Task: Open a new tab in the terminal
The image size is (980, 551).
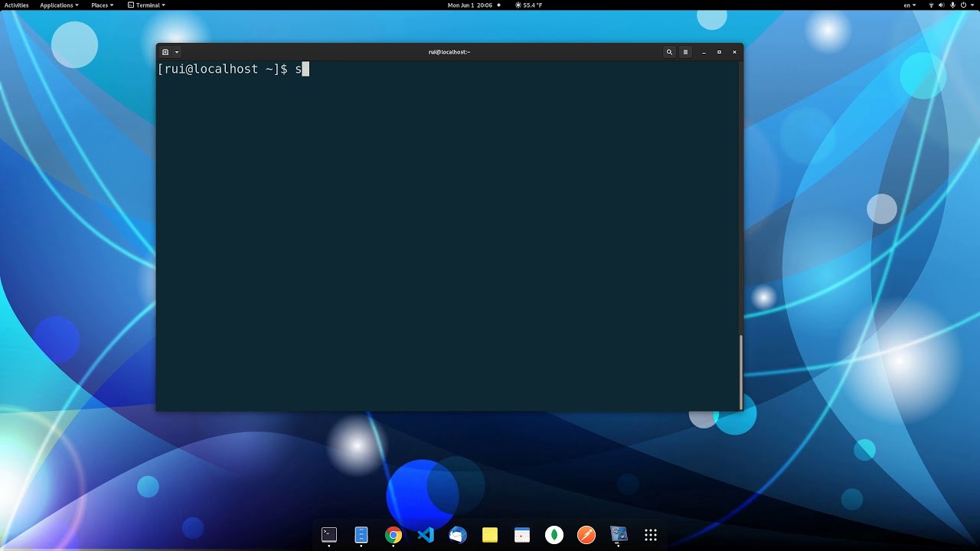Action: point(165,52)
